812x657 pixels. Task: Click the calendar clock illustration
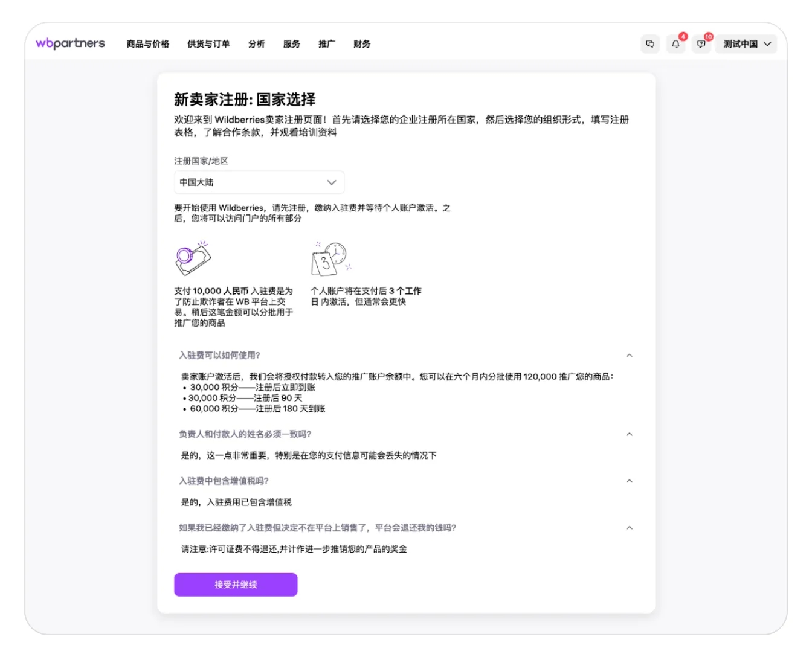[330, 258]
